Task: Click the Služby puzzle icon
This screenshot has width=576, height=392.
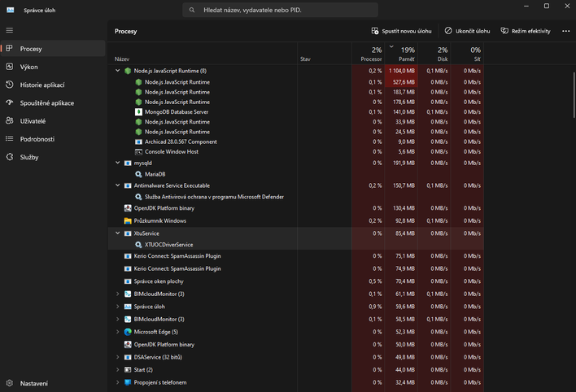Action: click(10, 157)
